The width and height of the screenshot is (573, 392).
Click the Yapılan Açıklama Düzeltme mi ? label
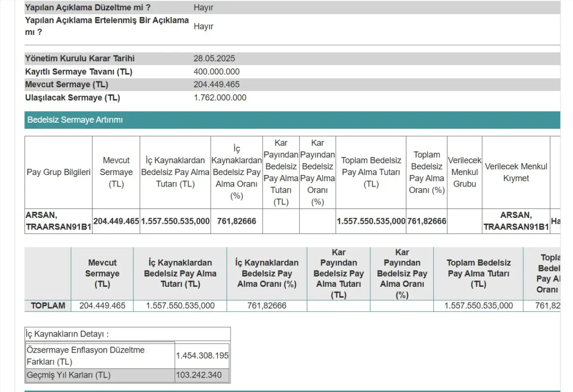tap(88, 8)
